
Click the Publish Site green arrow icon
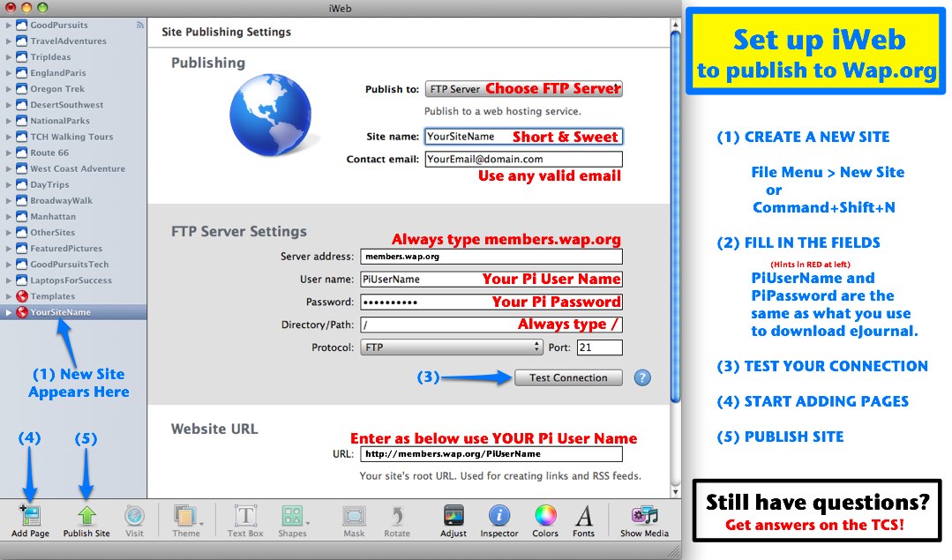[x=86, y=516]
